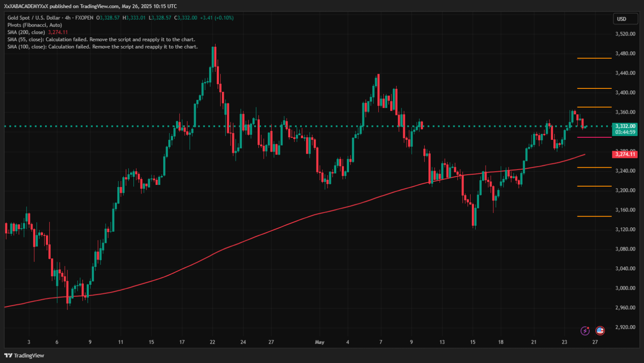Click date 7 on the time axis
Image resolution: width=644 pixels, height=363 pixels.
point(381,342)
